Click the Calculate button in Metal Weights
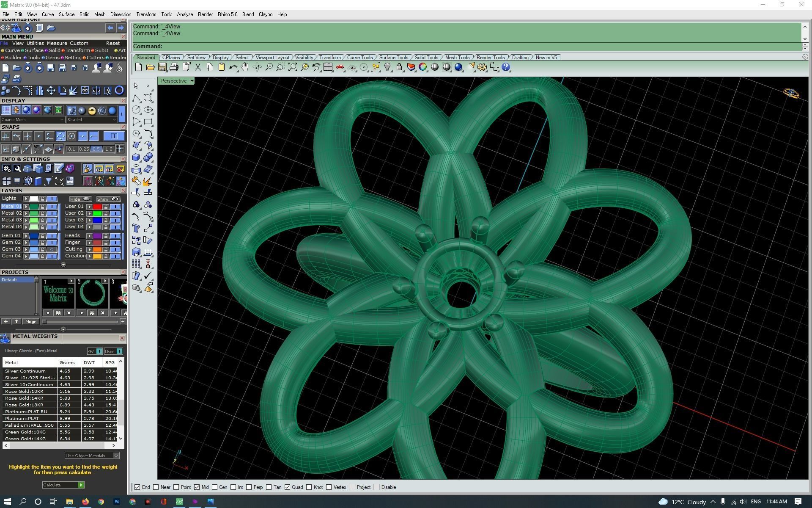Viewport: 812px width, 508px height. click(63, 485)
